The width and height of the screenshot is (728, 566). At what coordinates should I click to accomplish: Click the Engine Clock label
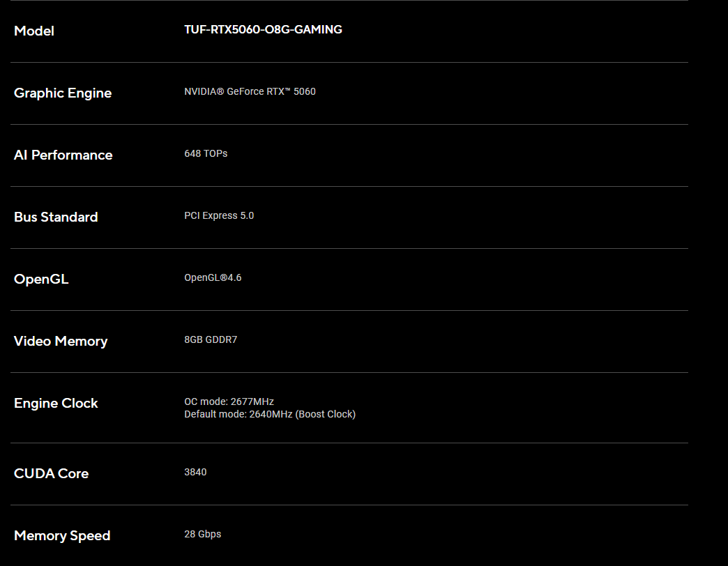(x=56, y=403)
